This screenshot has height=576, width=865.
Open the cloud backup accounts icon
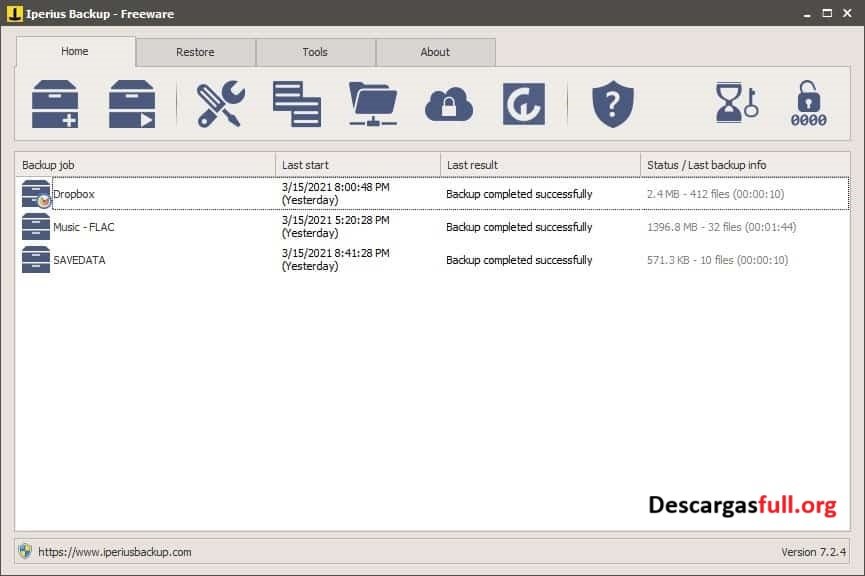point(448,103)
